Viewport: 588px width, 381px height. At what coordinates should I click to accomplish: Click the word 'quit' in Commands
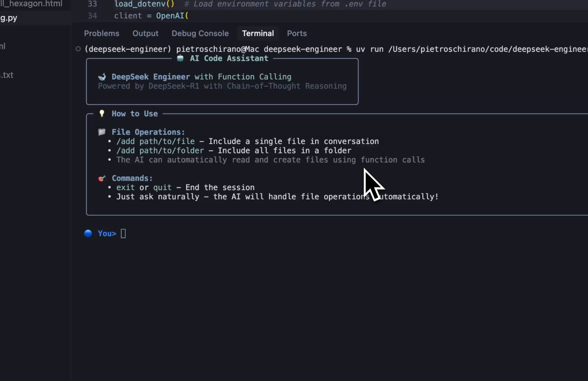[162, 187]
